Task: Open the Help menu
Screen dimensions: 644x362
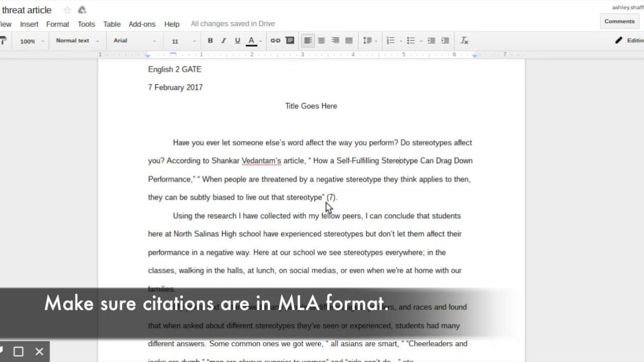Action: pyautogui.click(x=172, y=24)
